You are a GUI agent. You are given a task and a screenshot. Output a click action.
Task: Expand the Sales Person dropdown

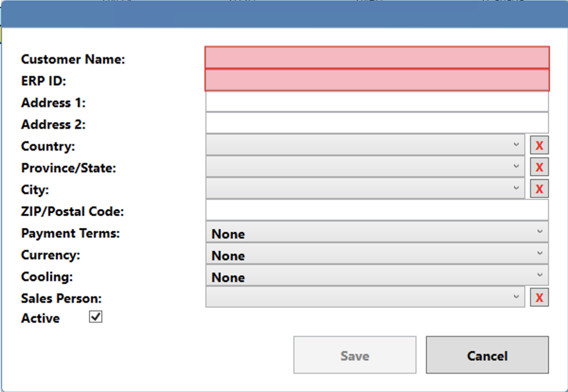coord(365,297)
